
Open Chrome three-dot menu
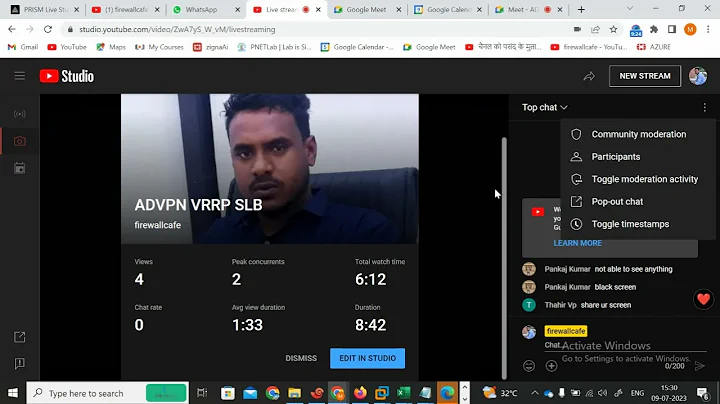coord(708,29)
